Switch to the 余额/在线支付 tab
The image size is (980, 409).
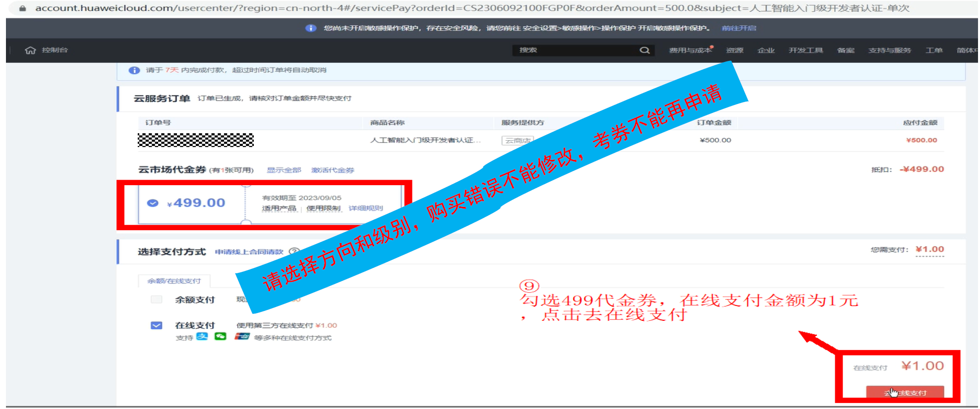click(x=174, y=281)
